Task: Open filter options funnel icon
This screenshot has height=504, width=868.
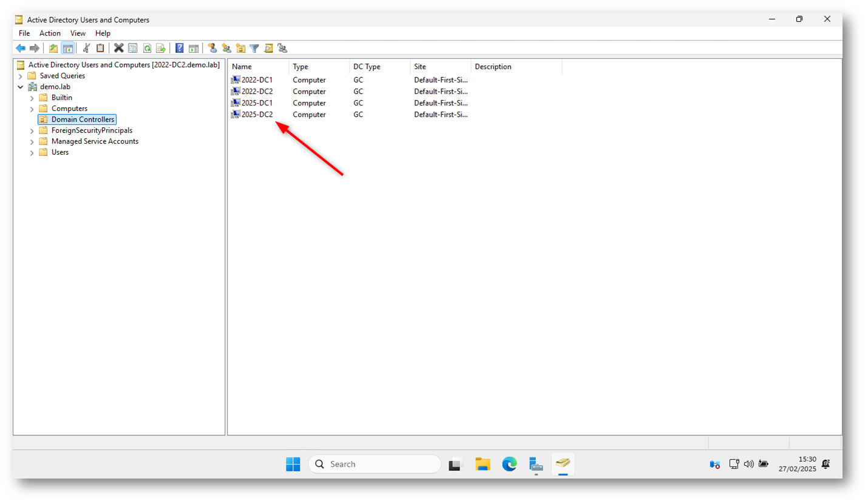Action: (x=254, y=48)
